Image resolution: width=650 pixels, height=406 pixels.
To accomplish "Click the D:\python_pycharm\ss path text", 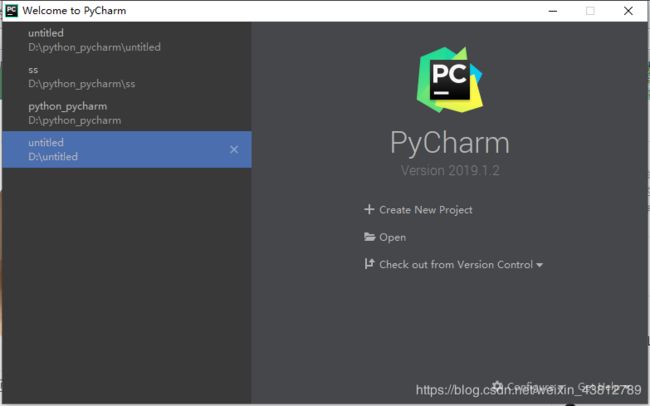I will [82, 84].
